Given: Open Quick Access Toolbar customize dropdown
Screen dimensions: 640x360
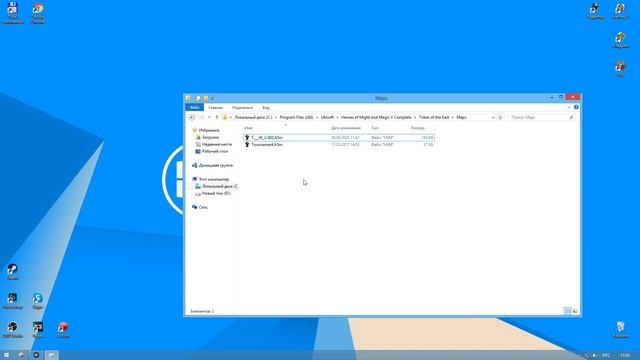Looking at the screenshot, I should click(213, 98).
